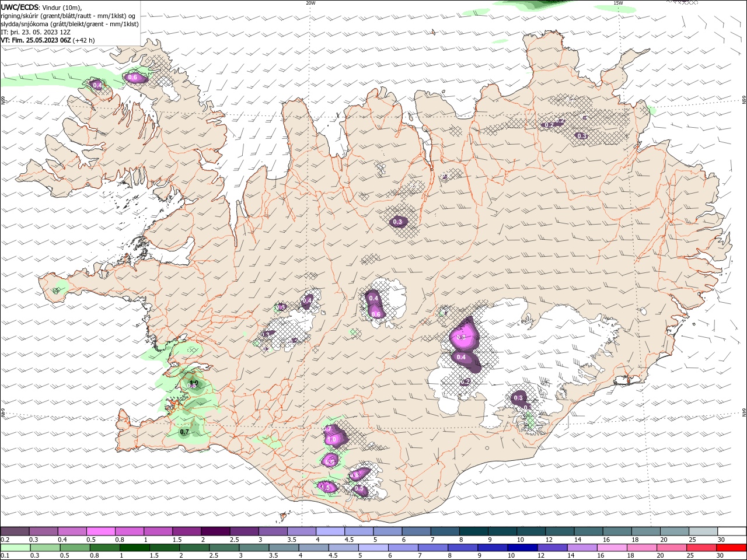Select the 30 bright red swatch in the bottom row
This screenshot has width=747, height=560.
[731, 548]
